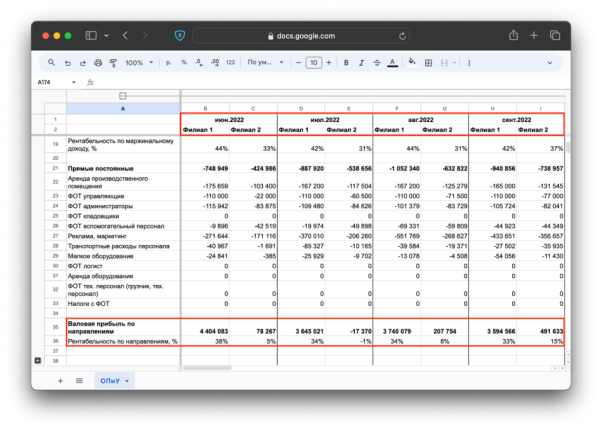Image resolution: width=602 pixels, height=431 pixels.
Task: Select the cell with value -17 370
Action: point(349,327)
